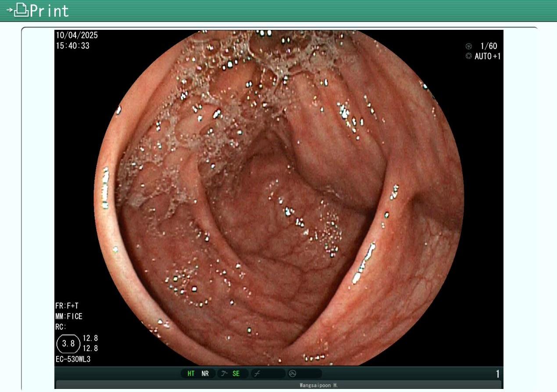Click the FR:F+T label
Image resolution: width=557 pixels, height=392 pixels.
coord(67,306)
